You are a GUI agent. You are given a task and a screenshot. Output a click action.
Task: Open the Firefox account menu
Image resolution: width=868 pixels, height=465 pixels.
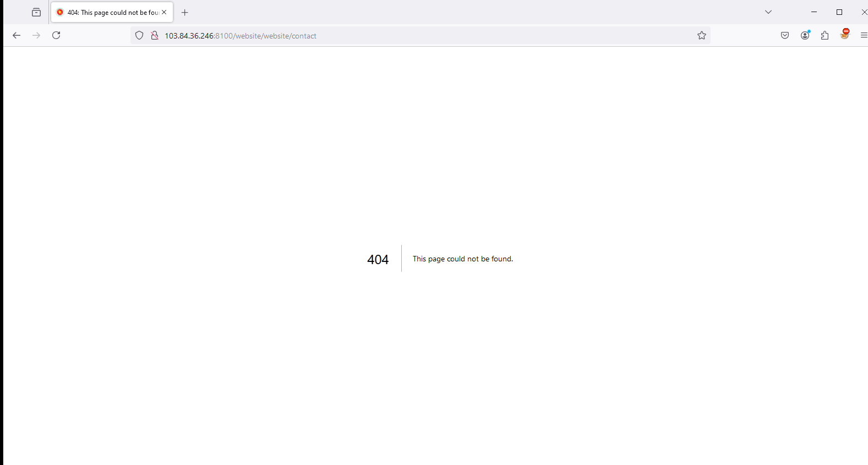point(805,35)
